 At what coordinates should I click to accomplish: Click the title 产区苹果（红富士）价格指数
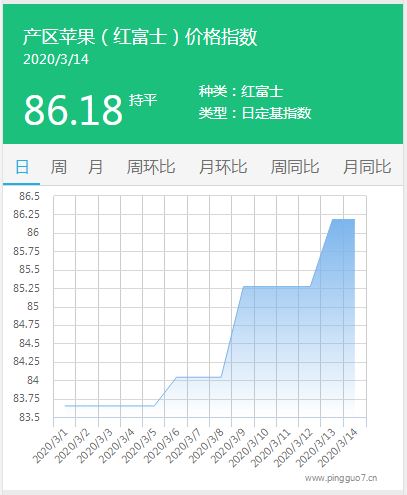pos(140,37)
